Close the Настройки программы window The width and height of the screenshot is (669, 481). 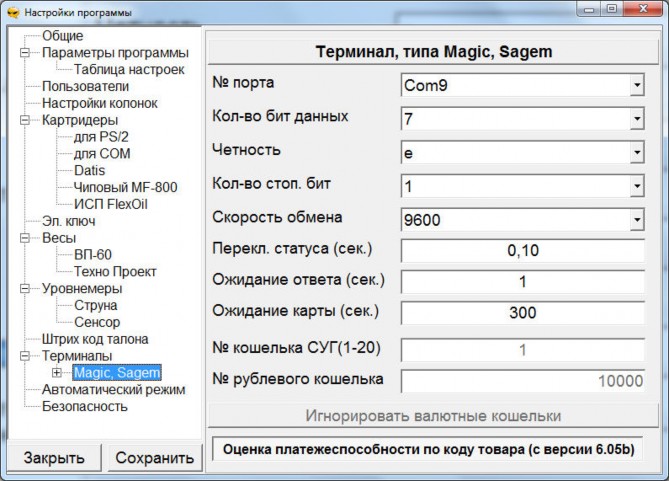click(644, 9)
